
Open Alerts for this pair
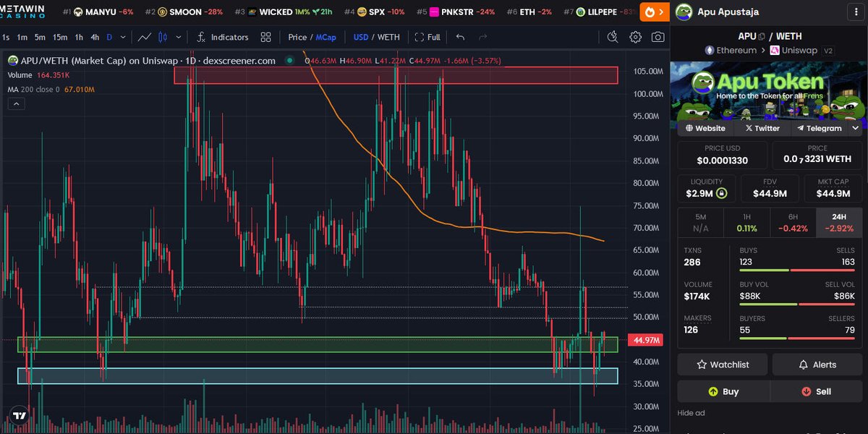(x=817, y=365)
